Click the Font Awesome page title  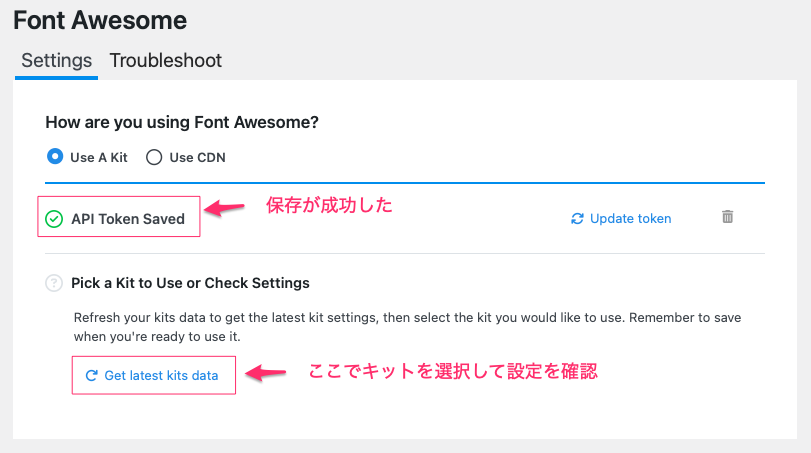point(100,19)
